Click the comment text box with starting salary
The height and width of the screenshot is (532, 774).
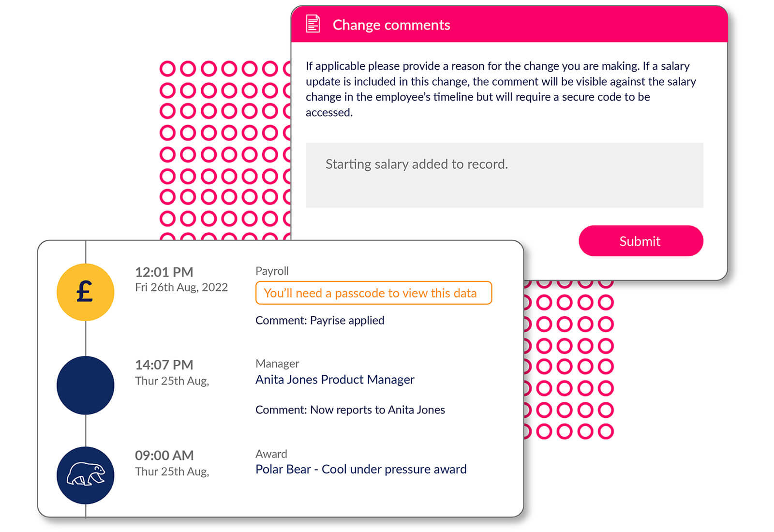point(504,175)
